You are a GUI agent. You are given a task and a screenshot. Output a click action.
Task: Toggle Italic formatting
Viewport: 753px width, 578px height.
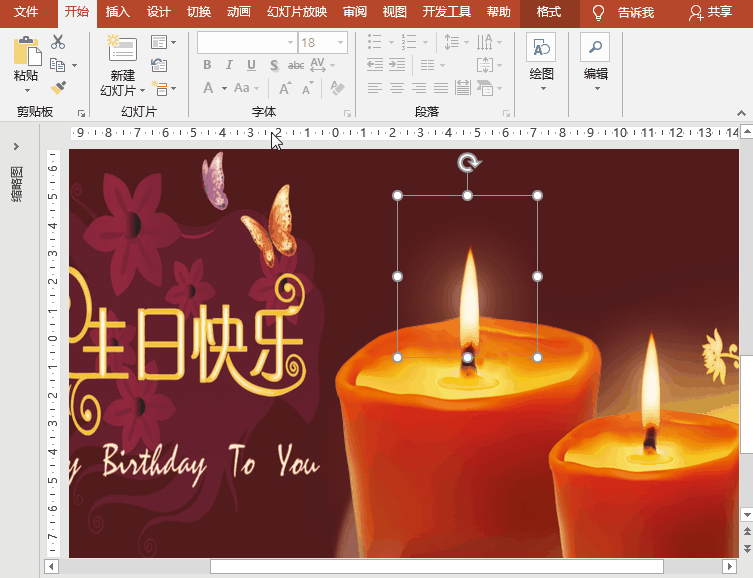pyautogui.click(x=229, y=65)
